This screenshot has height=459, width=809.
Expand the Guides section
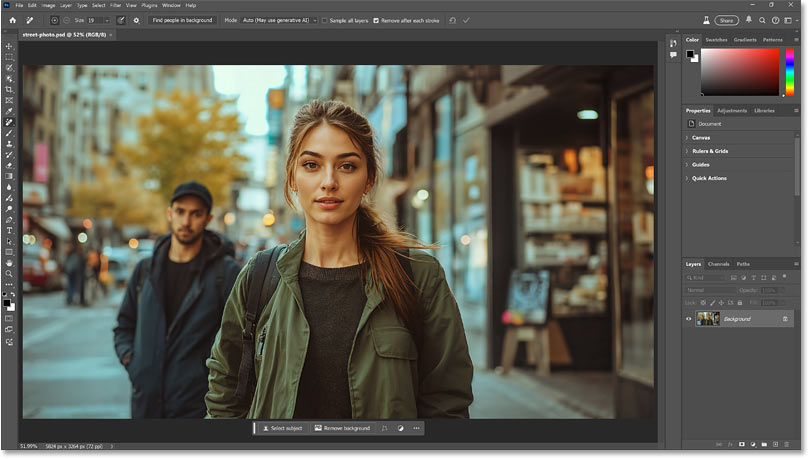click(687, 165)
